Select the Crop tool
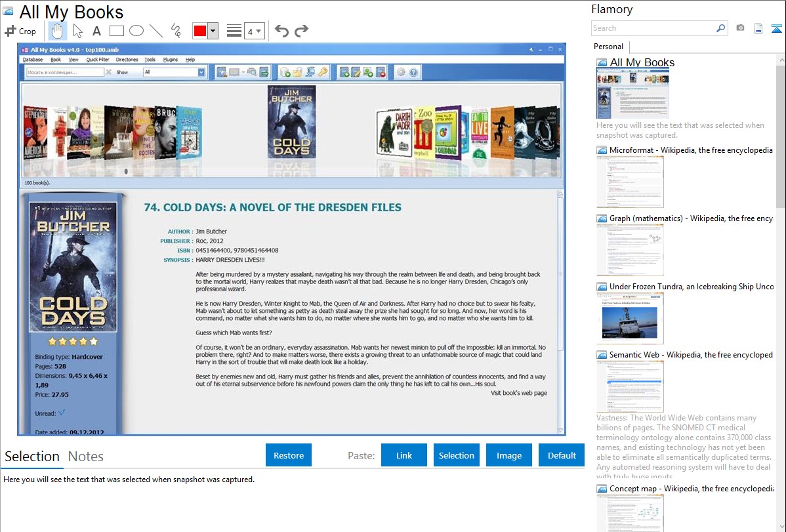Viewport: 786px width, 532px height. click(x=20, y=31)
